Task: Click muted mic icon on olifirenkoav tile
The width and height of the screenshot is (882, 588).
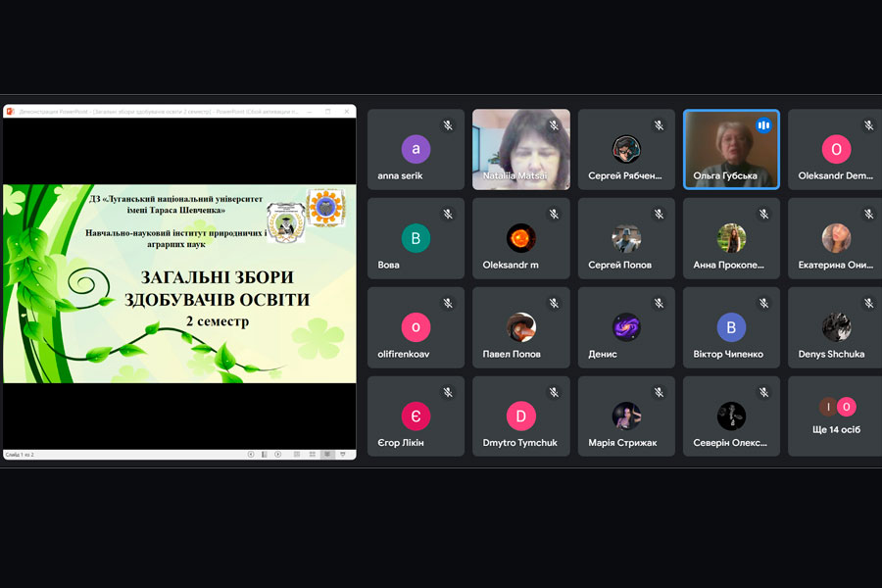Action: click(448, 303)
